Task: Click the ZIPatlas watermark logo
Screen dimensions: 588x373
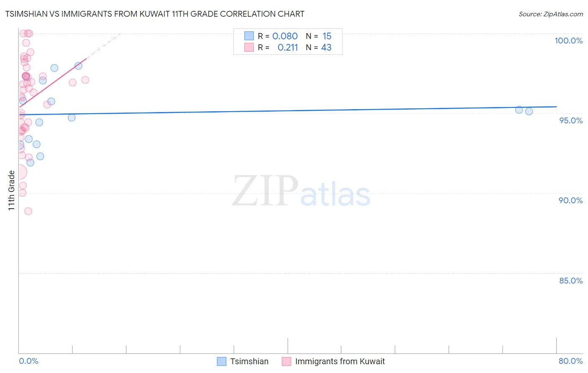Action: point(301,192)
